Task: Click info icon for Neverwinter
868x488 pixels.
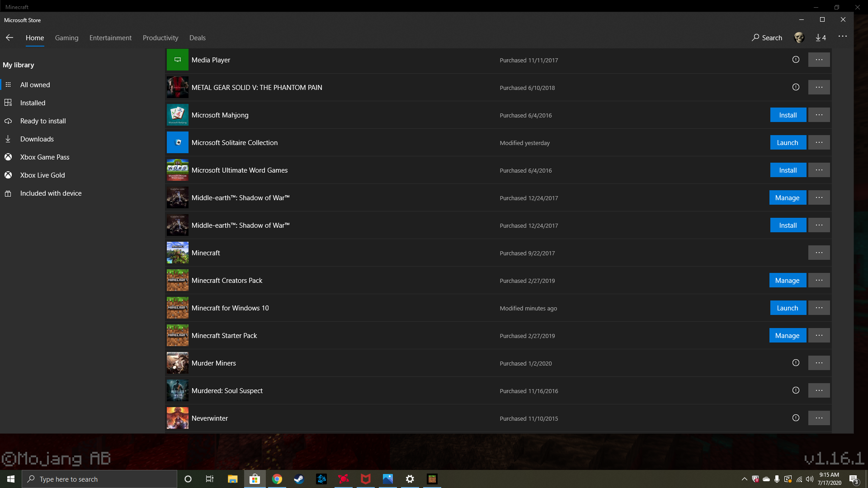Action: tap(796, 418)
